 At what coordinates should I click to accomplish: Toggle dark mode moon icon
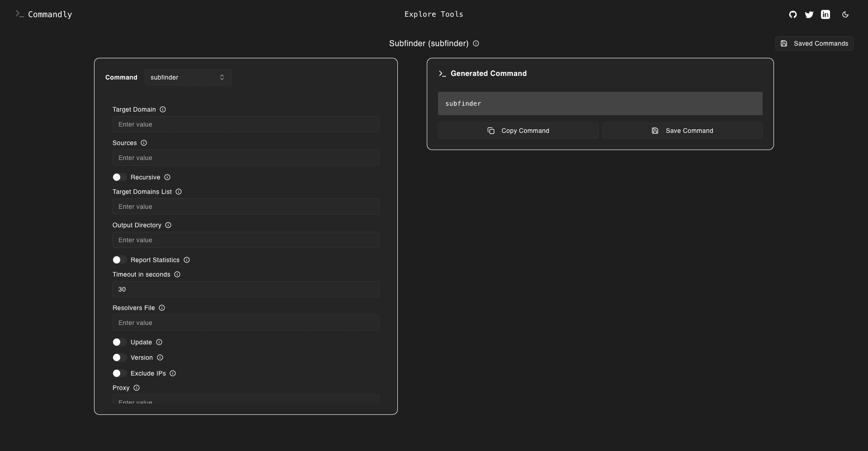click(x=845, y=14)
